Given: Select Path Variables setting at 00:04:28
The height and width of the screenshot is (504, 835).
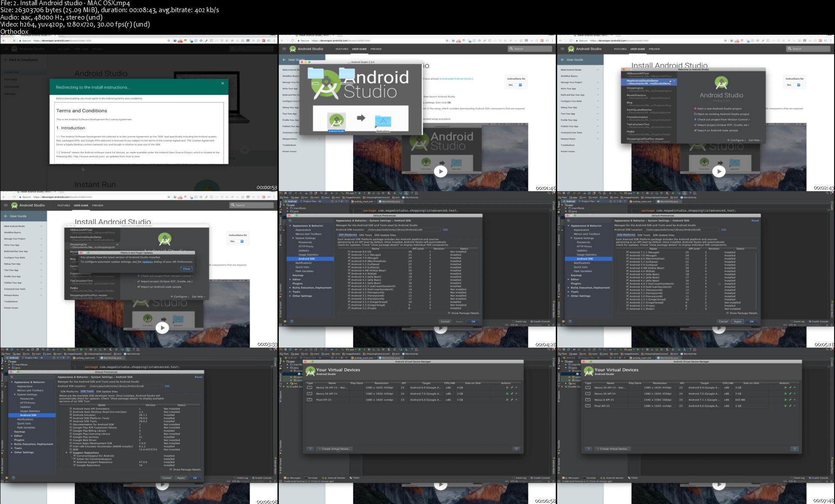Looking at the screenshot, I should [x=304, y=271].
